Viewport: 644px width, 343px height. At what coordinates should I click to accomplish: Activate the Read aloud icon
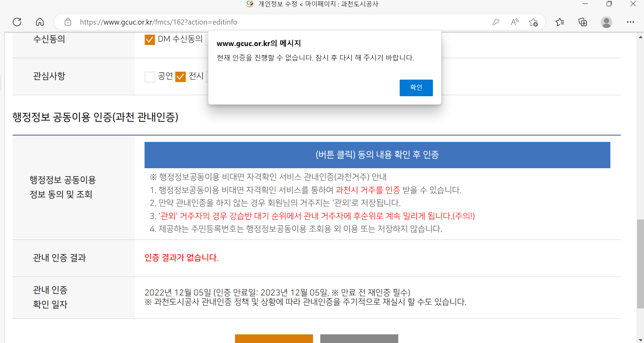tap(515, 22)
